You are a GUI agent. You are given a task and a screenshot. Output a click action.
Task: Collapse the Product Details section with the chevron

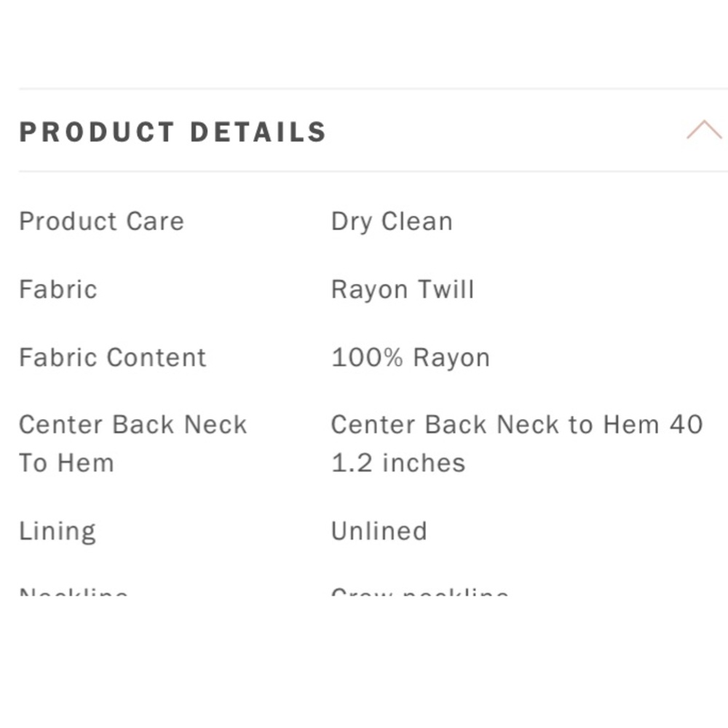point(704,130)
